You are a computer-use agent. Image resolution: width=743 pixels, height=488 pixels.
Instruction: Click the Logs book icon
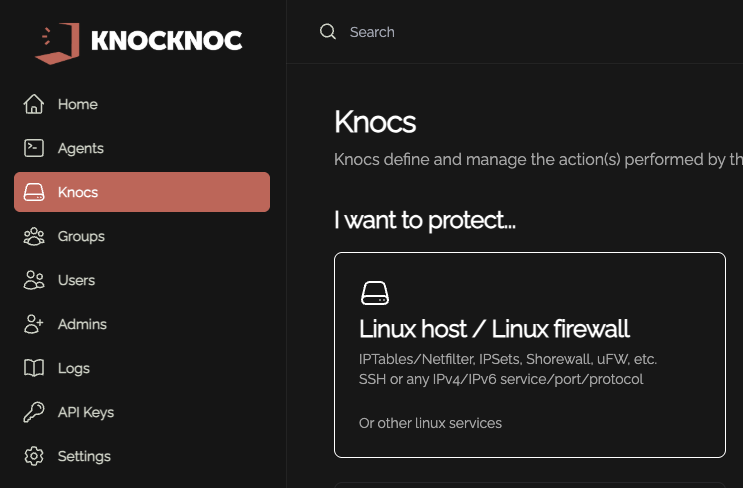[34, 368]
